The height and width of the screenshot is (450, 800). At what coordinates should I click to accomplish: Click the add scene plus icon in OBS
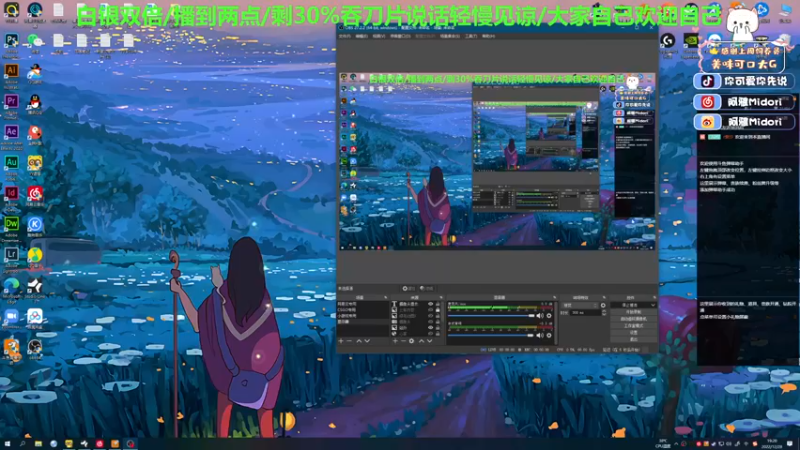point(341,341)
